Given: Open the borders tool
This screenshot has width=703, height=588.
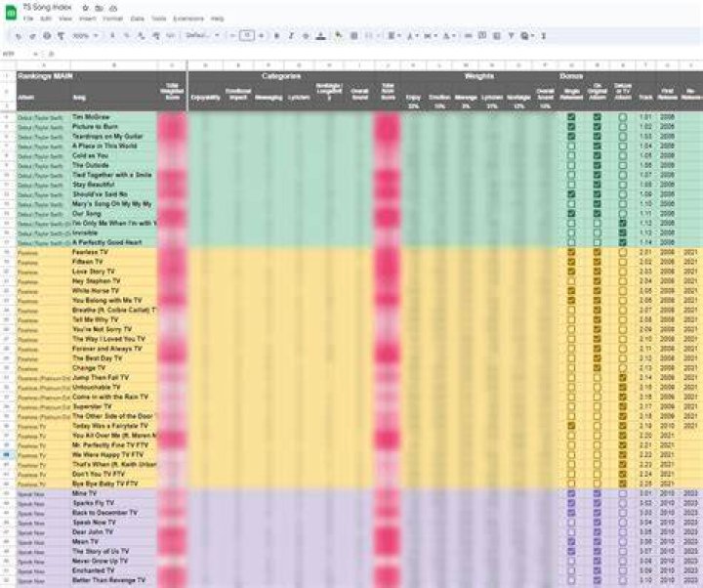Looking at the screenshot, I should tap(354, 36).
